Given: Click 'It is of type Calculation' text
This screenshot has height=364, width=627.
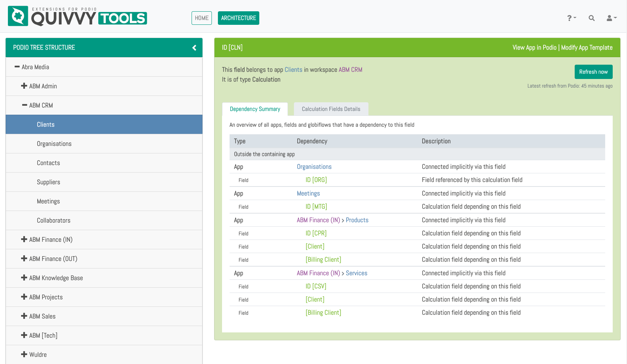Looking at the screenshot, I should pos(251,80).
